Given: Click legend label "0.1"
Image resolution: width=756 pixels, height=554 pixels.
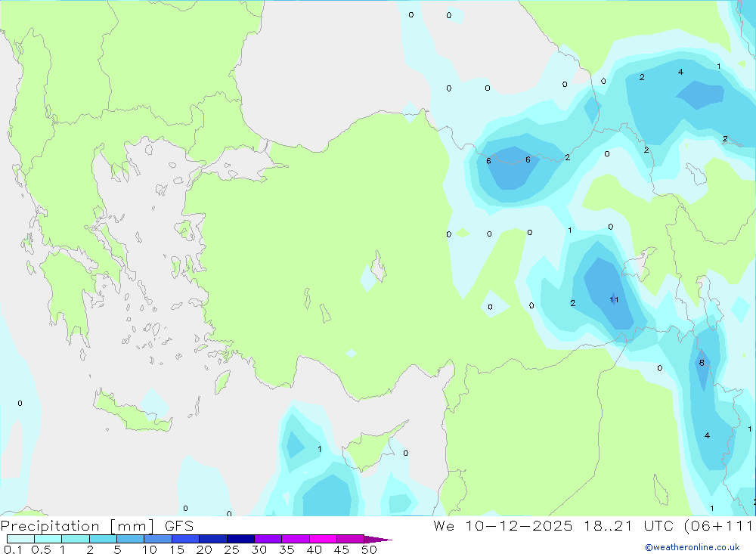Looking at the screenshot, I should (x=13, y=549).
